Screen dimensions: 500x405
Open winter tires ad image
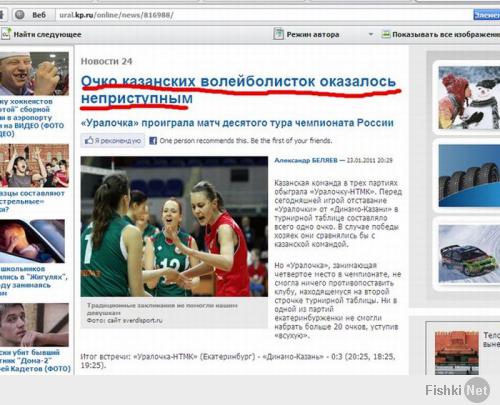[x=469, y=176]
